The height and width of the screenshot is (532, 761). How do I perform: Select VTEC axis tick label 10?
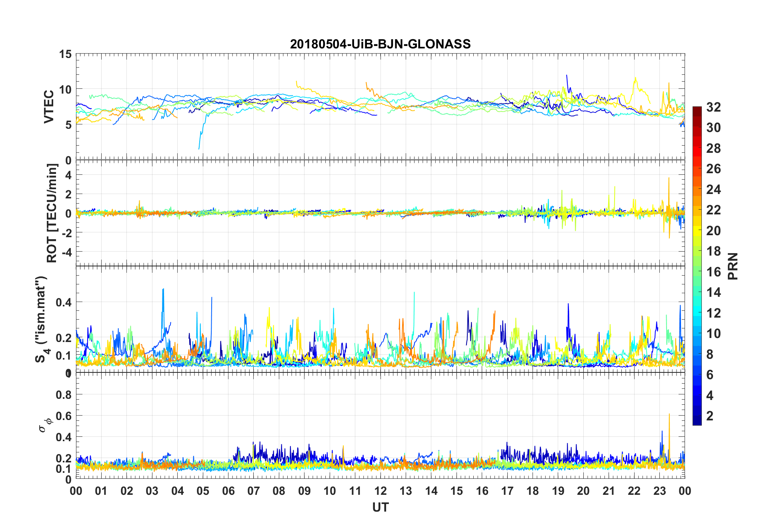point(65,89)
